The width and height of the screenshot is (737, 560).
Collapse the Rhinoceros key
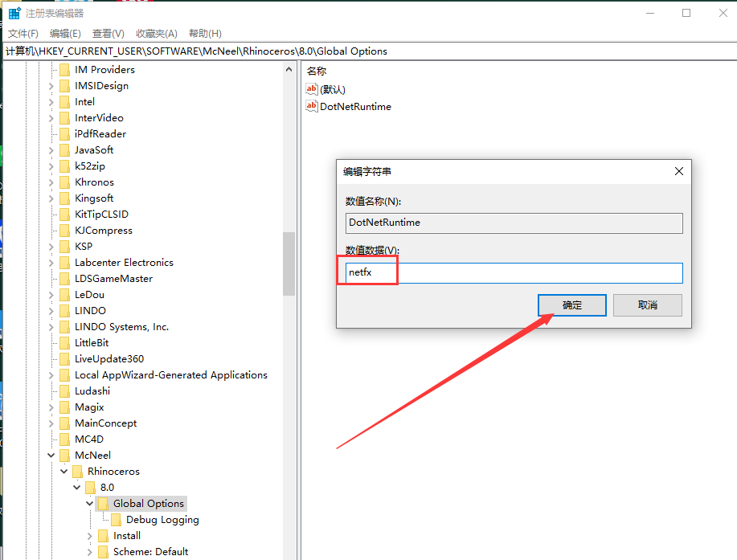coord(64,471)
